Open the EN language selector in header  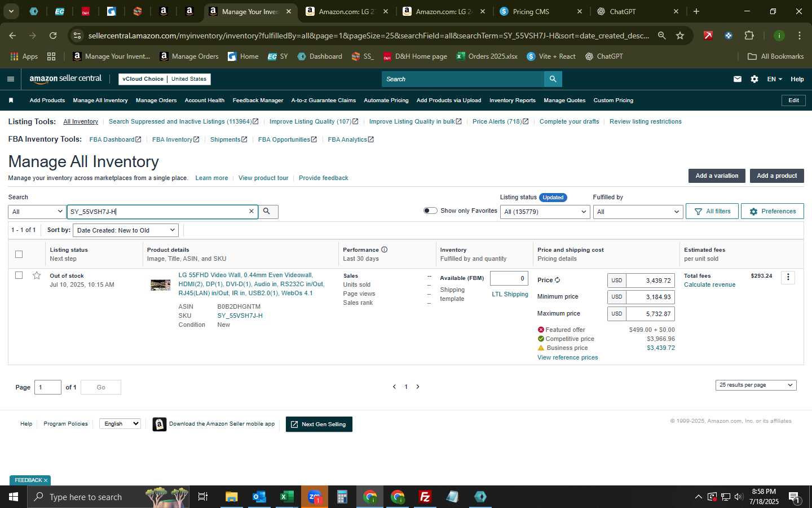tap(774, 79)
